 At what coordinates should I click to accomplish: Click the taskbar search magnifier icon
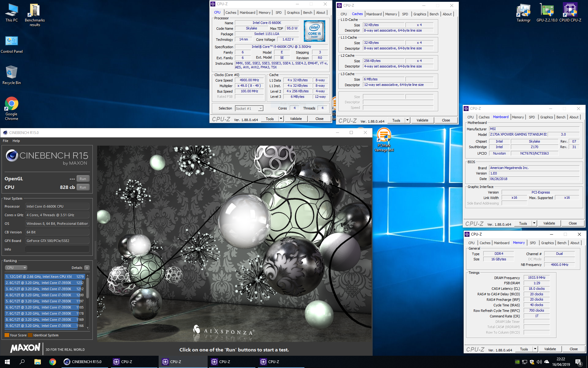pyautogui.click(x=22, y=362)
